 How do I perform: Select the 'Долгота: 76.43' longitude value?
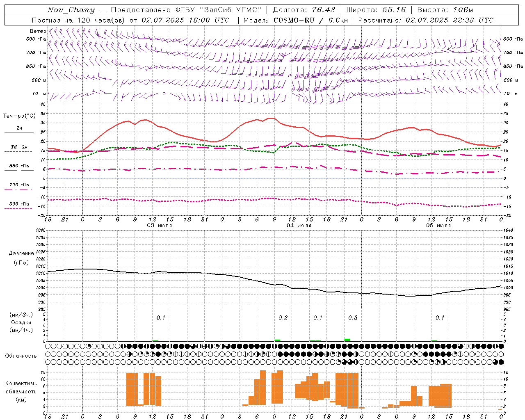(304, 10)
